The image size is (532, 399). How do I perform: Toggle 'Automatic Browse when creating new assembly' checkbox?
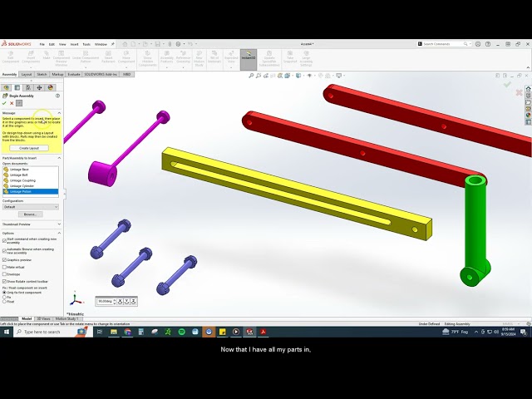tap(4, 251)
